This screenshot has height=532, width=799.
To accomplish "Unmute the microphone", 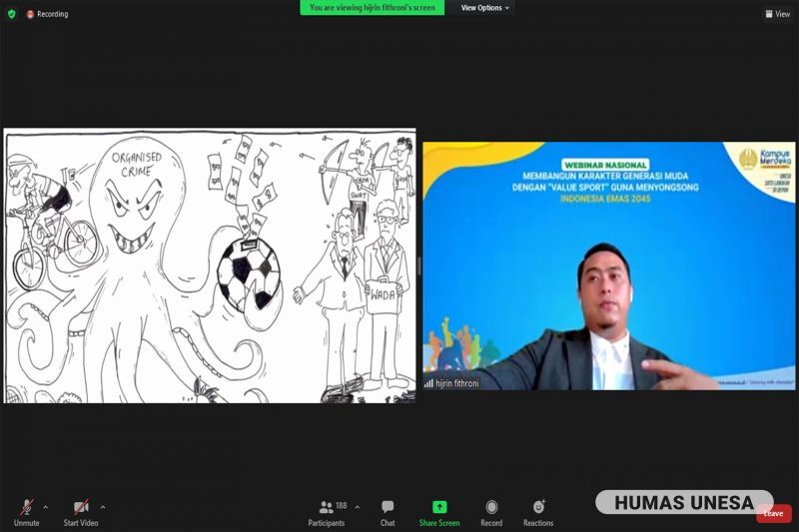I will 27,512.
